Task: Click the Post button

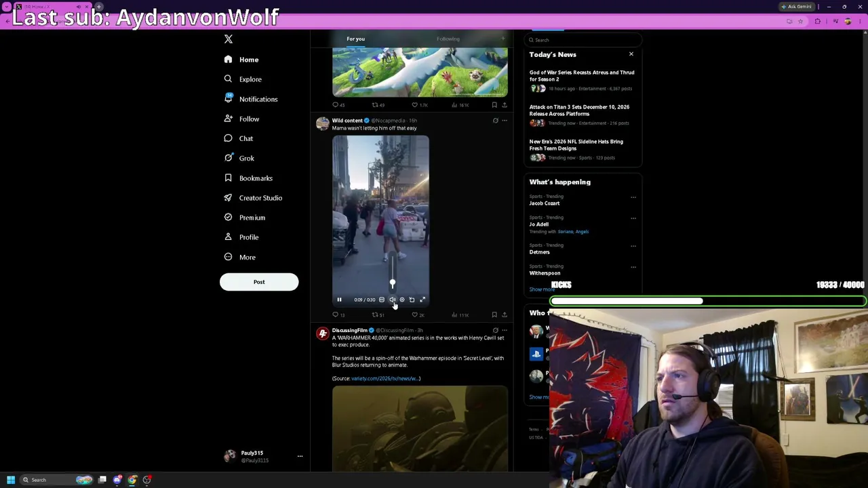Action: [259, 282]
